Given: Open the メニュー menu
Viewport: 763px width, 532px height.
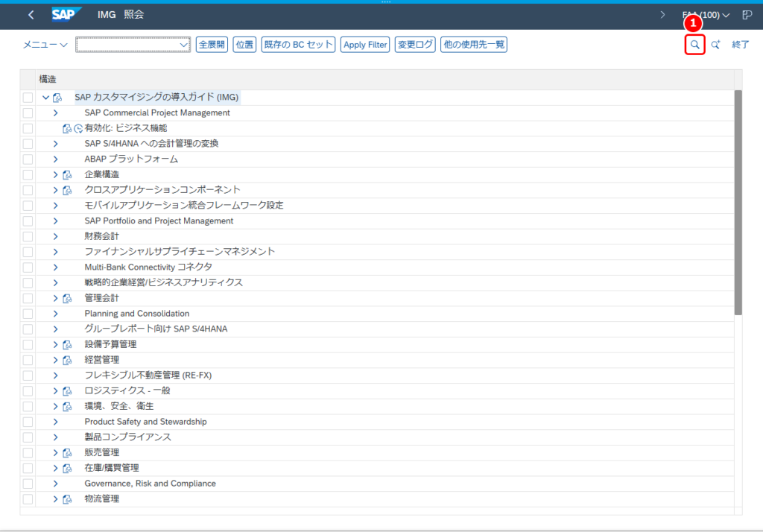Looking at the screenshot, I should tap(45, 45).
